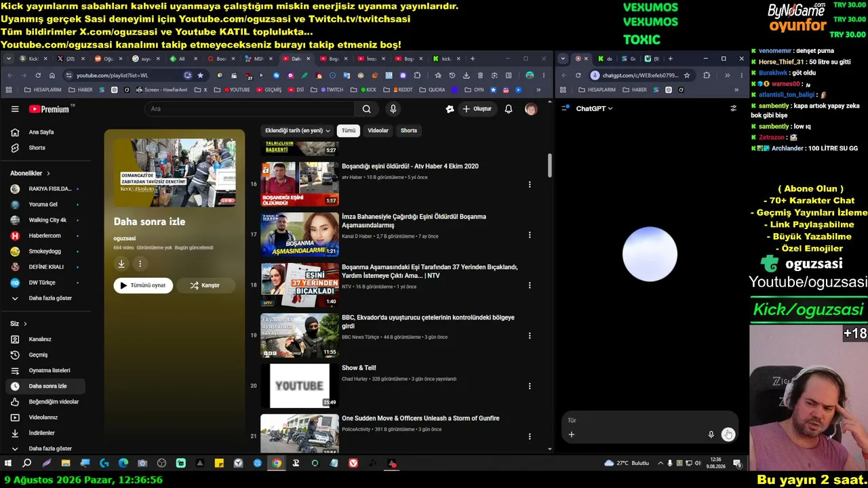The height and width of the screenshot is (488, 868).
Task: Go to the YouTube Premium home logo
Action: (50, 109)
